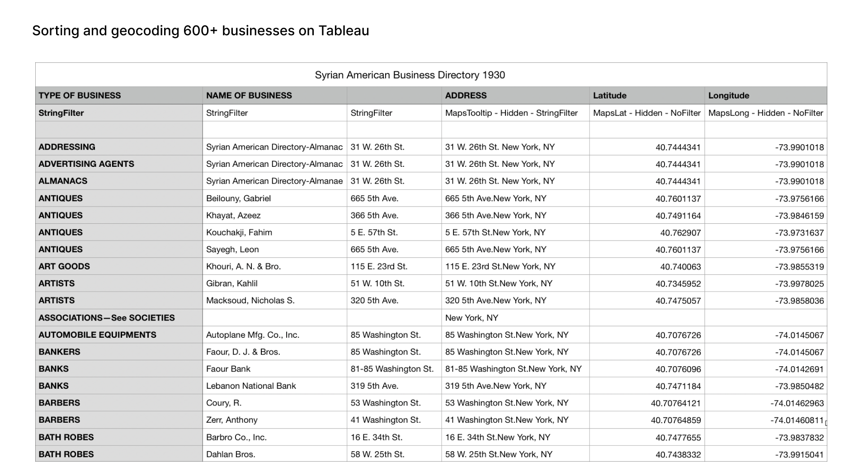Screen dimensions: 868x472
Task: Select the NAME OF BUSINESS column header
Action: (249, 95)
